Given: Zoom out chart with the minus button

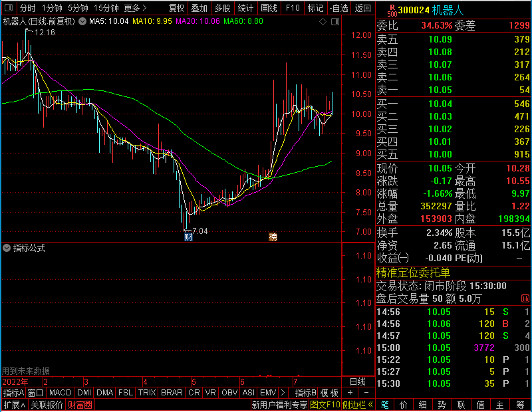Looking at the screenshot, I should click(366, 393).
